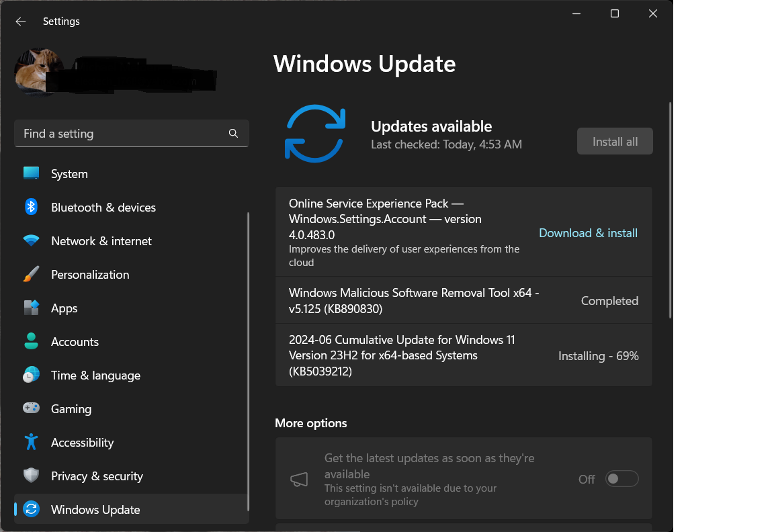This screenshot has width=774, height=532.
Task: Click the Accounts person icon
Action: (31, 341)
